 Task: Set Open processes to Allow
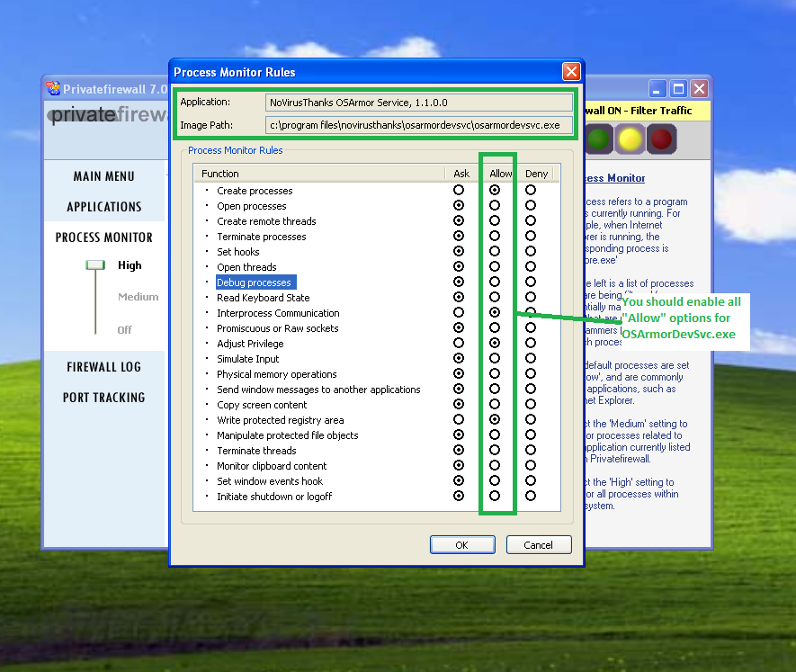[x=495, y=205]
